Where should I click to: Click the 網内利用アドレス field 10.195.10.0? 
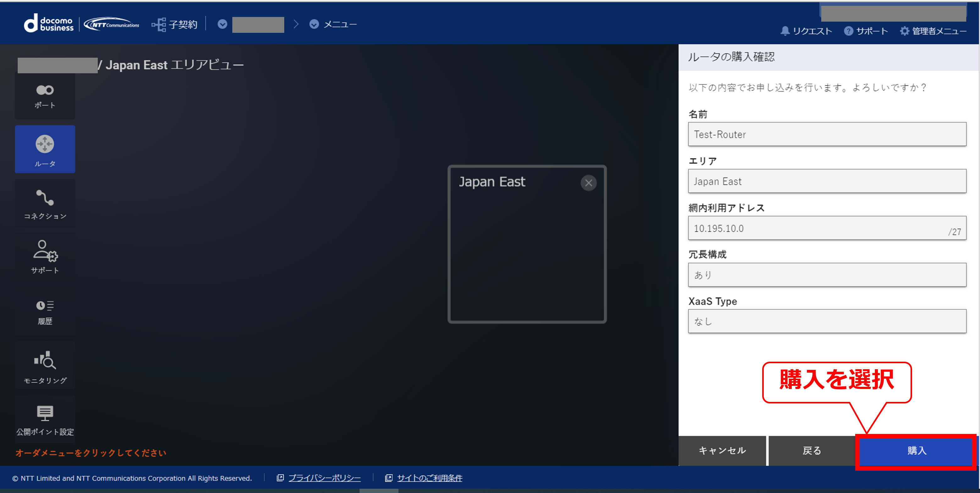pyautogui.click(x=827, y=228)
